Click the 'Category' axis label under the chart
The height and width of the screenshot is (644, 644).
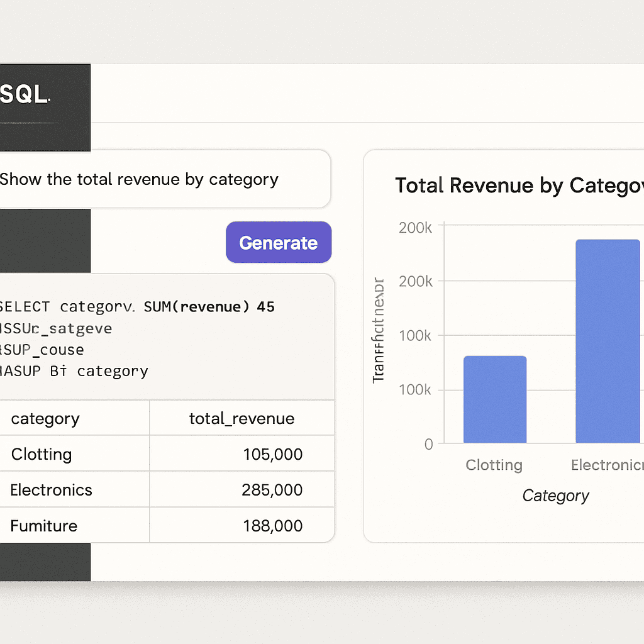pyautogui.click(x=555, y=496)
